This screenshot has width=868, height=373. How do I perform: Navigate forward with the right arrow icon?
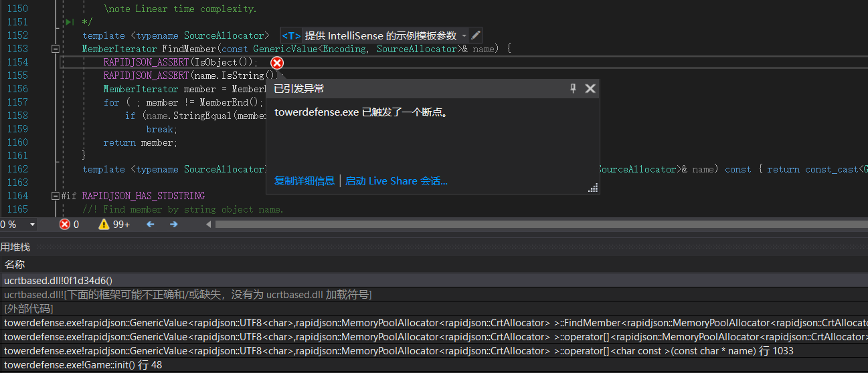coord(174,225)
